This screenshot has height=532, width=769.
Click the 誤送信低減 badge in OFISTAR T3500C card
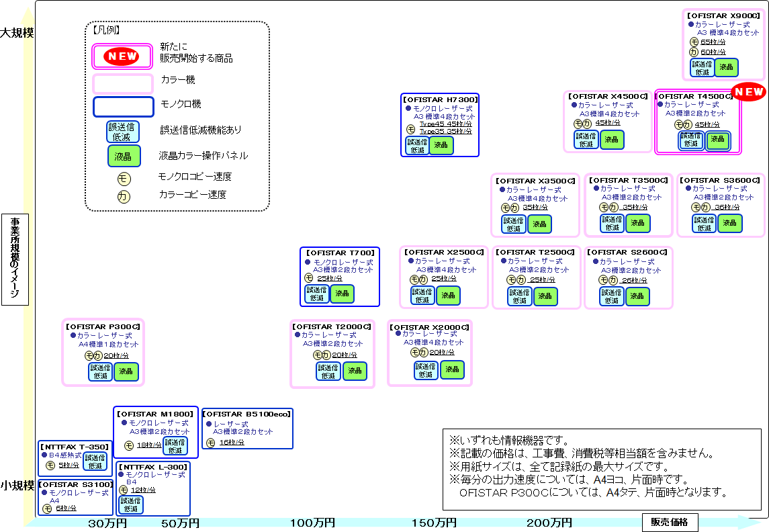point(612,224)
